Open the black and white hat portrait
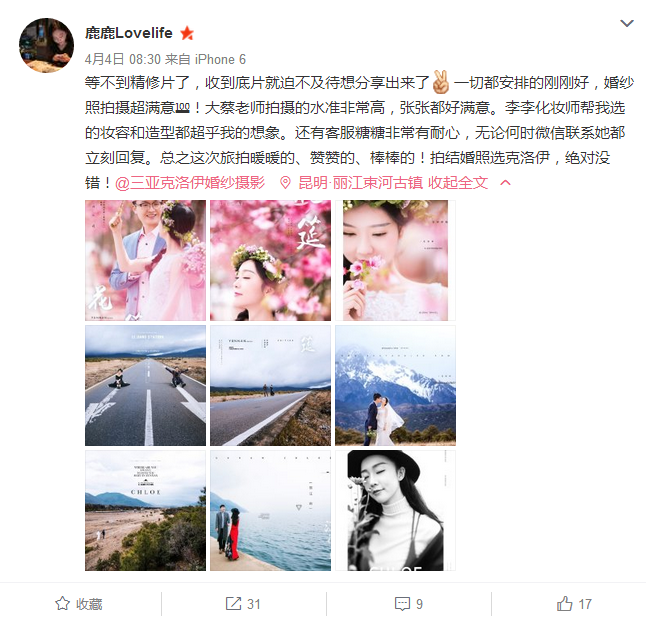This screenshot has width=646, height=617. click(x=396, y=511)
